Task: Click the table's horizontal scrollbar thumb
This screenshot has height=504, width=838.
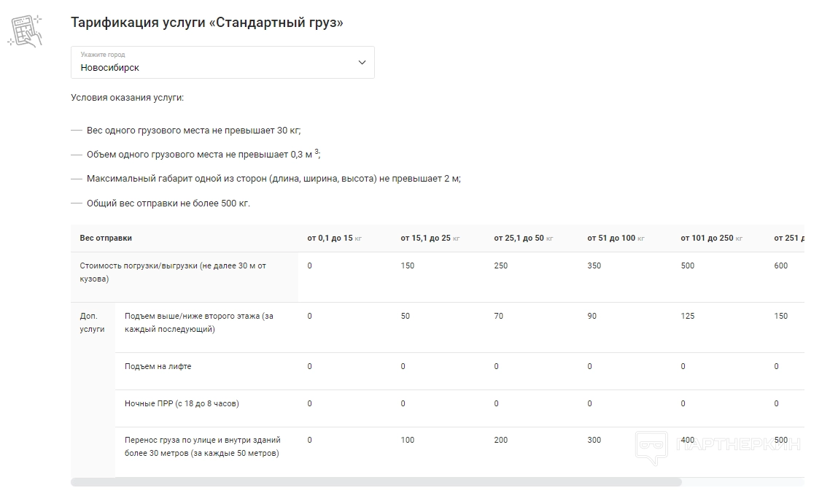Action: 376,482
